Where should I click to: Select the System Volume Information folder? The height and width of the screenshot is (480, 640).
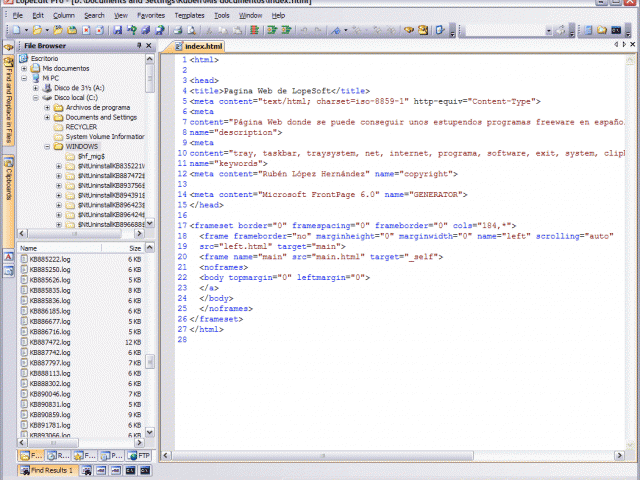pos(105,137)
